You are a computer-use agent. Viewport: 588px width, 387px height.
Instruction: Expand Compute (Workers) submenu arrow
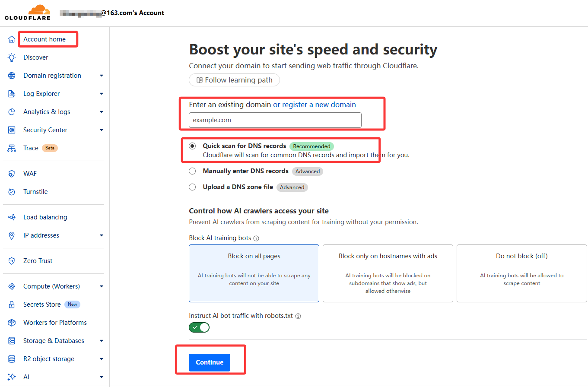pyautogui.click(x=102, y=286)
